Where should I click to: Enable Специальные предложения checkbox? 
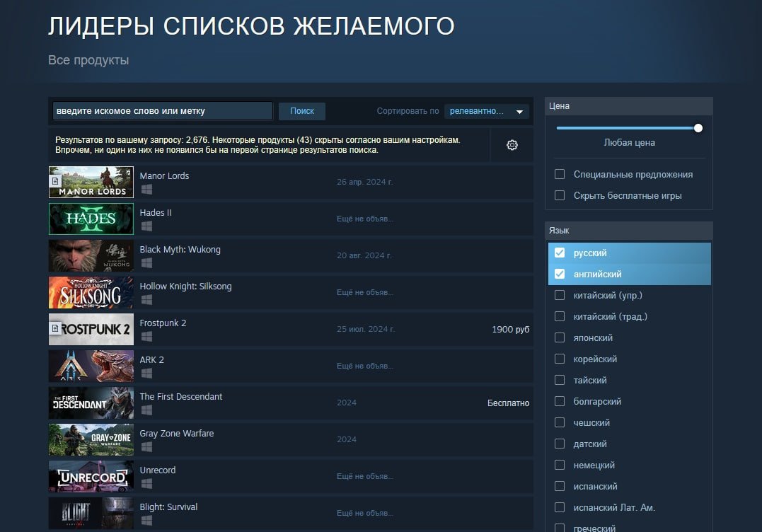pyautogui.click(x=560, y=175)
